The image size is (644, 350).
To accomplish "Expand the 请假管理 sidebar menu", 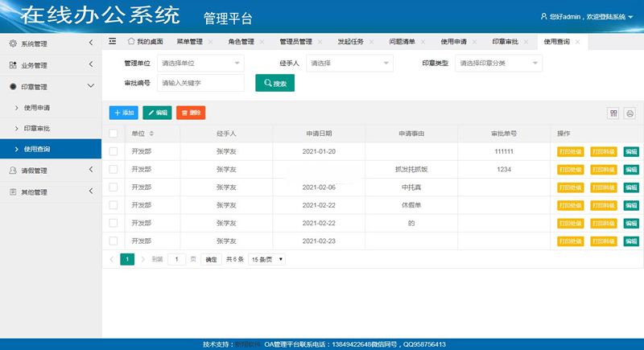I will (50, 171).
